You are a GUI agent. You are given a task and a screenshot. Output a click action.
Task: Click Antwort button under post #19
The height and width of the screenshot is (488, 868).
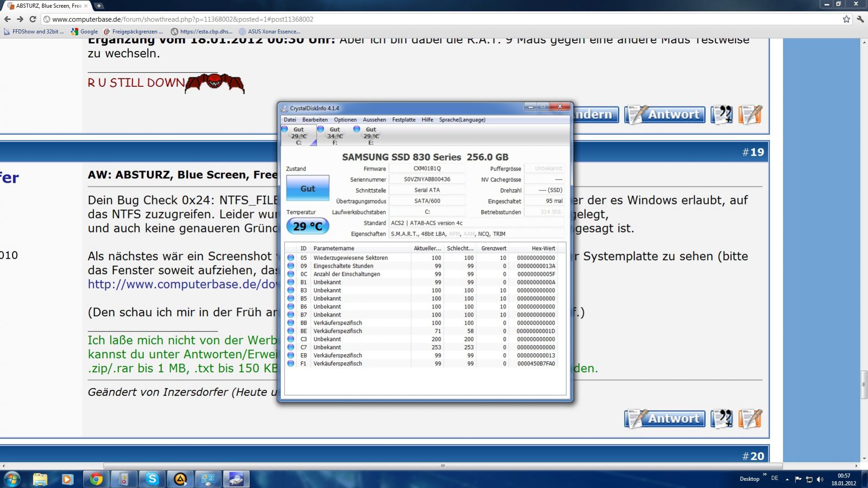point(664,419)
